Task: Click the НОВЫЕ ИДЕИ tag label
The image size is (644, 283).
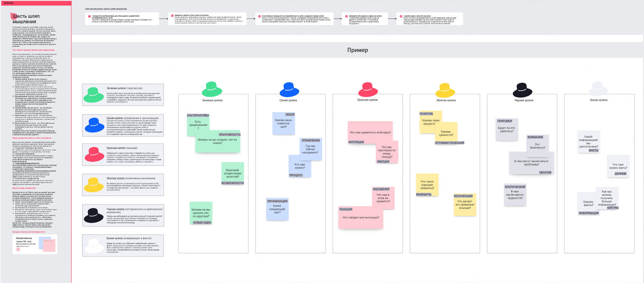Action: coord(202,223)
